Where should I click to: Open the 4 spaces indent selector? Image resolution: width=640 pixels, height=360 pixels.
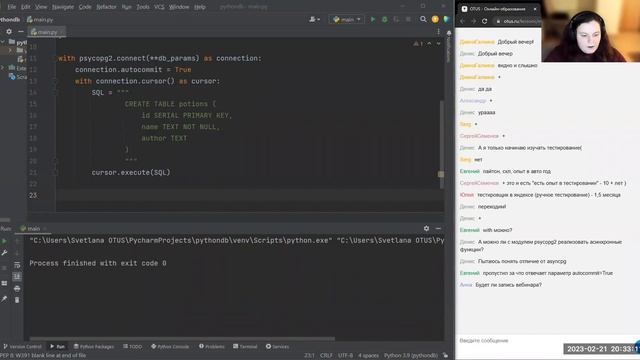click(x=368, y=356)
